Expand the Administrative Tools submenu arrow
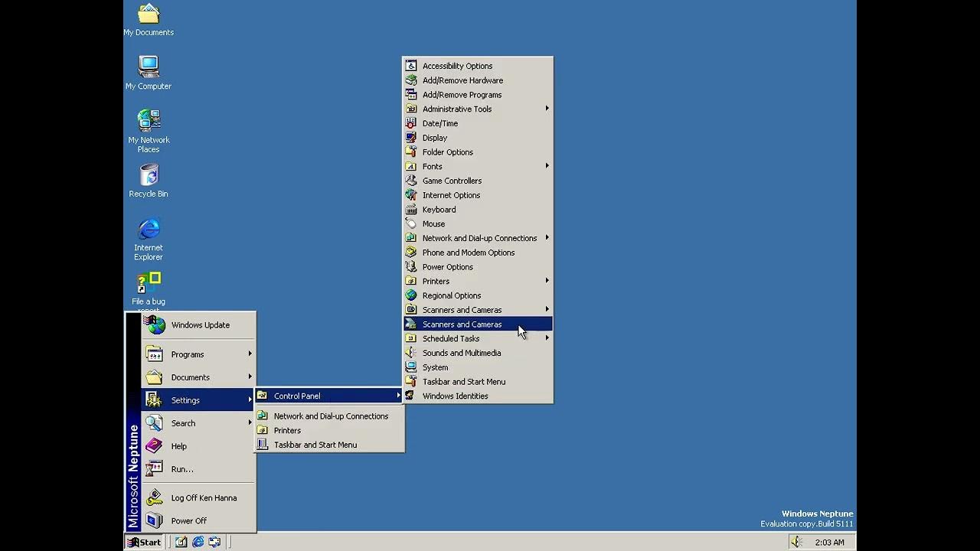This screenshot has width=980, height=551. pos(547,109)
